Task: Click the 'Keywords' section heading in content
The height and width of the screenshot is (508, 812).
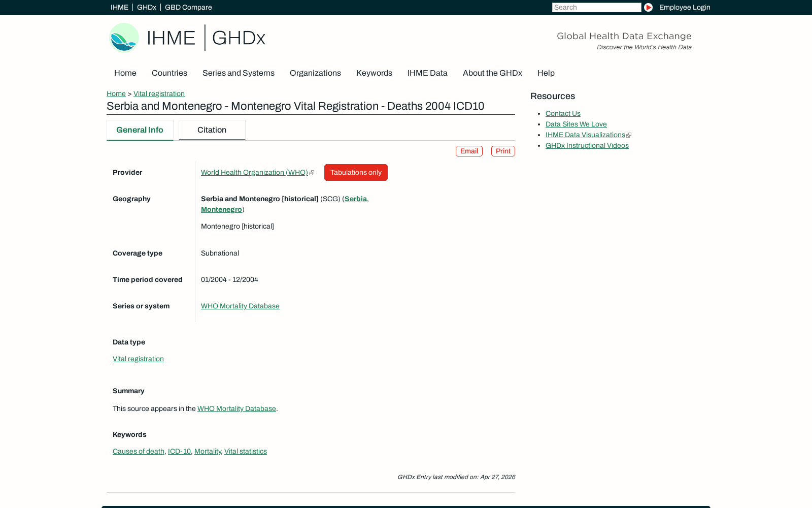Action: pyautogui.click(x=129, y=435)
